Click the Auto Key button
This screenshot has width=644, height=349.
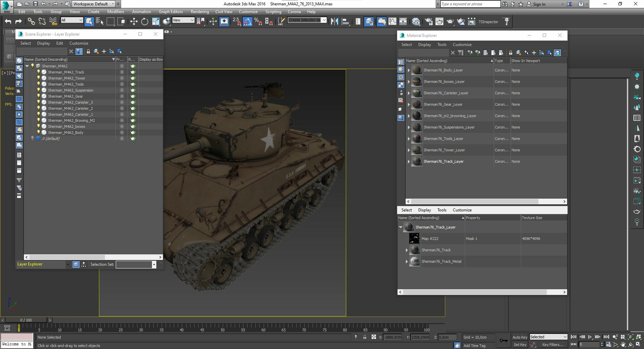tap(520, 337)
